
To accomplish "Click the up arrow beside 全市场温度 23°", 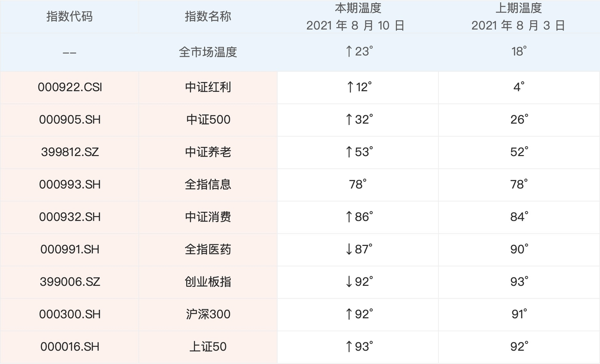I will pyautogui.click(x=349, y=52).
